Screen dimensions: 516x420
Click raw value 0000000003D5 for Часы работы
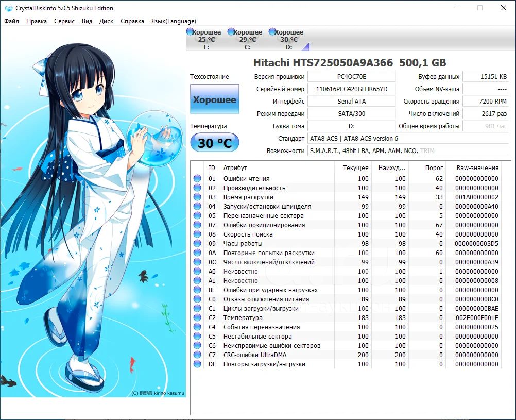[477, 243]
